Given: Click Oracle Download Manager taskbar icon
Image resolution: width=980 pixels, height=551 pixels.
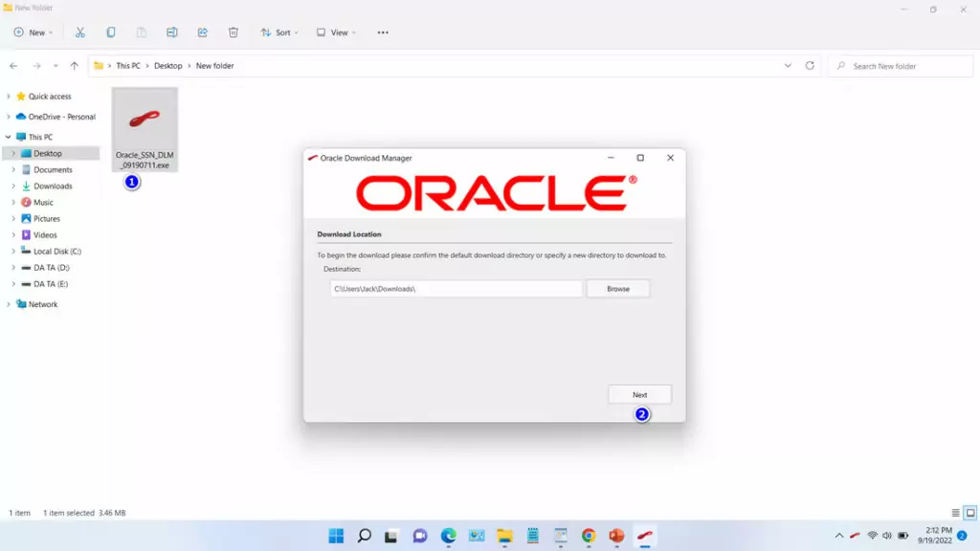Looking at the screenshot, I should [644, 536].
